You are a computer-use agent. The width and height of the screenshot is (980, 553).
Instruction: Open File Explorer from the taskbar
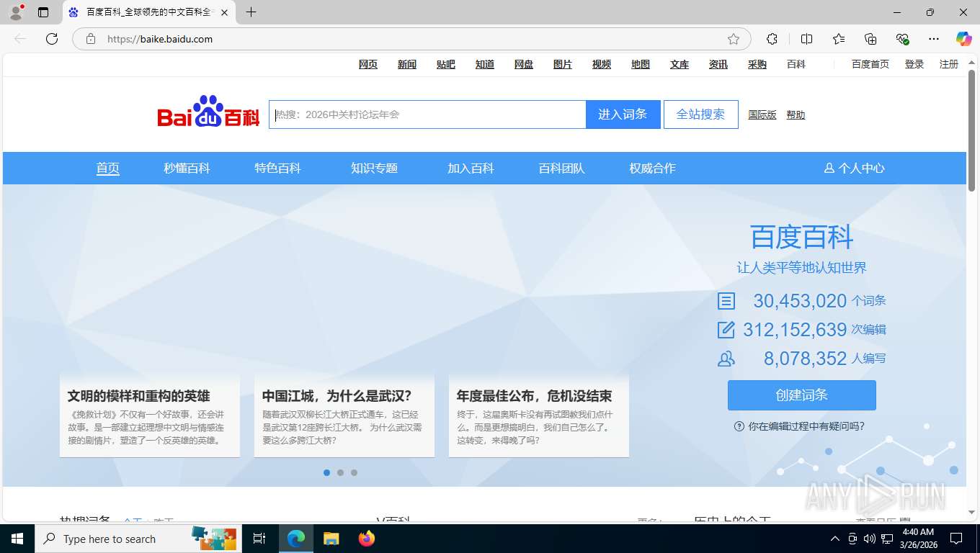tap(331, 539)
